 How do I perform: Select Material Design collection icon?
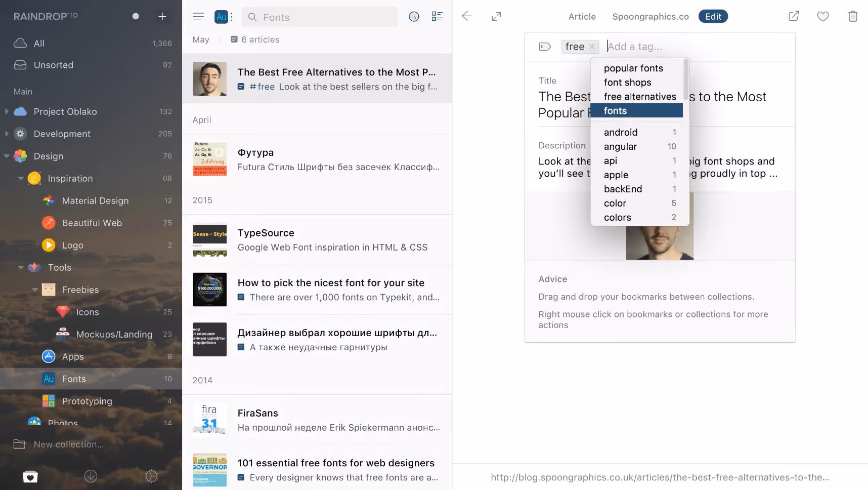pyautogui.click(x=49, y=200)
